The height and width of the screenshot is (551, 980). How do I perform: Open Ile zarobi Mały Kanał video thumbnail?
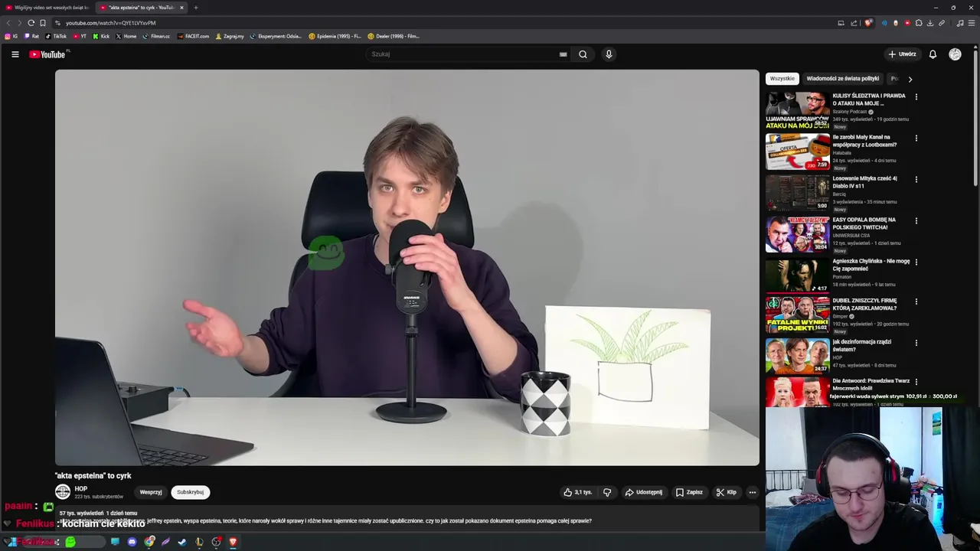(x=798, y=152)
